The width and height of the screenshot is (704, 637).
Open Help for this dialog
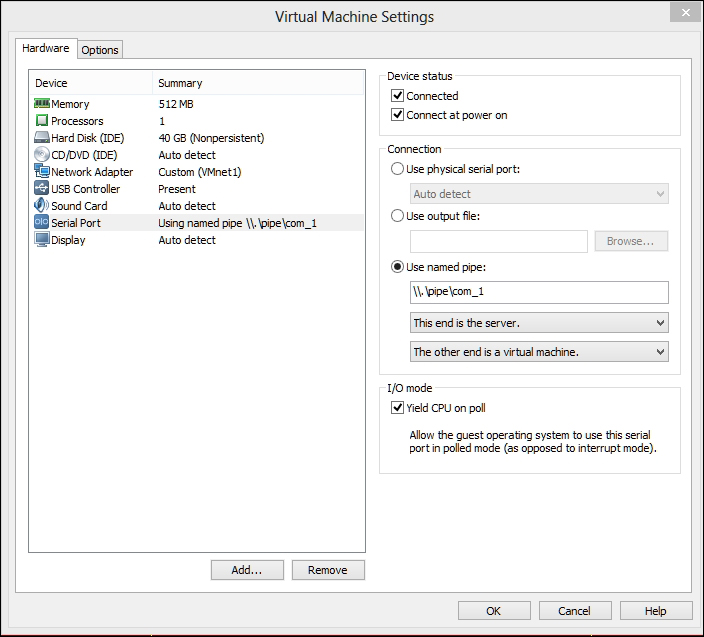coord(656,611)
